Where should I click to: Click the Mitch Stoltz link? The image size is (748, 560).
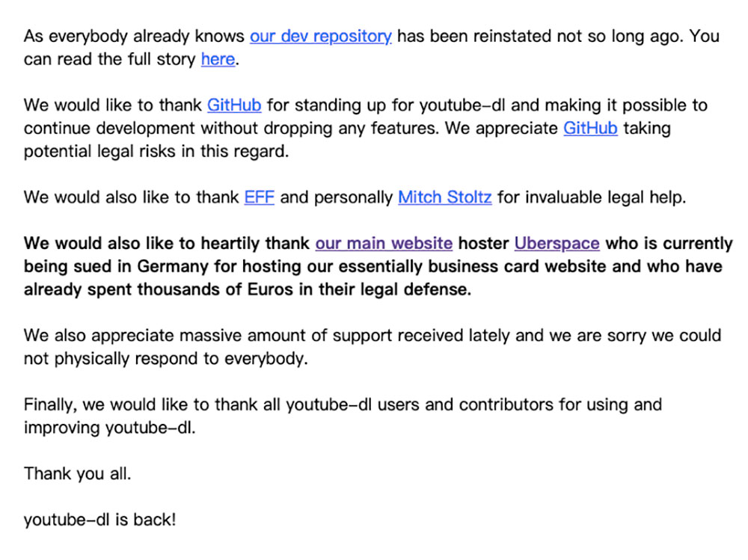click(445, 197)
